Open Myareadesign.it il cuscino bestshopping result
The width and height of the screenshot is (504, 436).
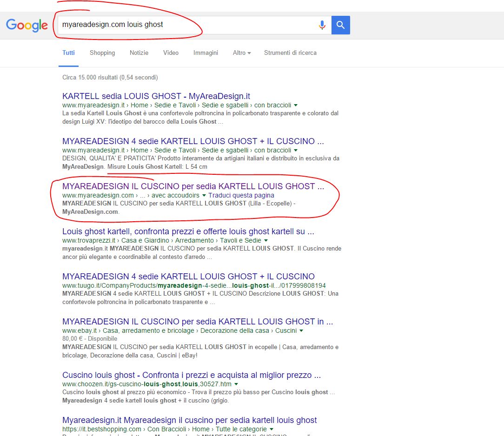190,420
